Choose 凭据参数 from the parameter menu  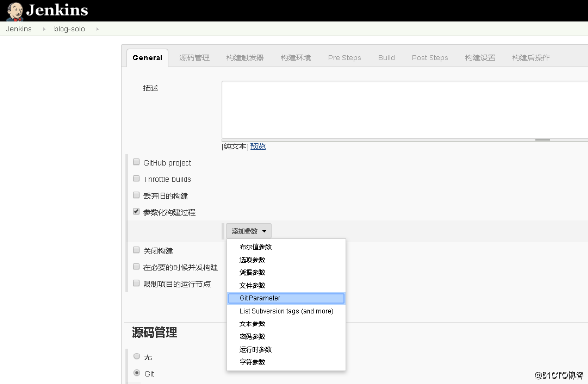(286, 272)
